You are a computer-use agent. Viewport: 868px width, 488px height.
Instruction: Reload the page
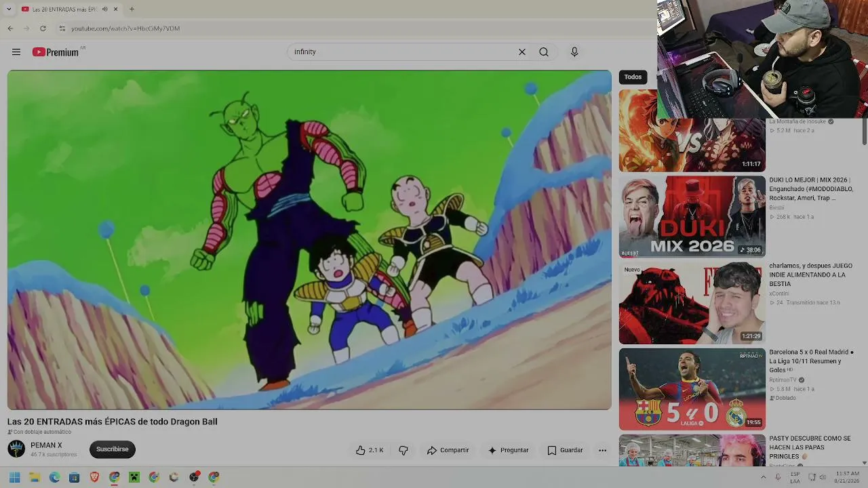tap(43, 28)
